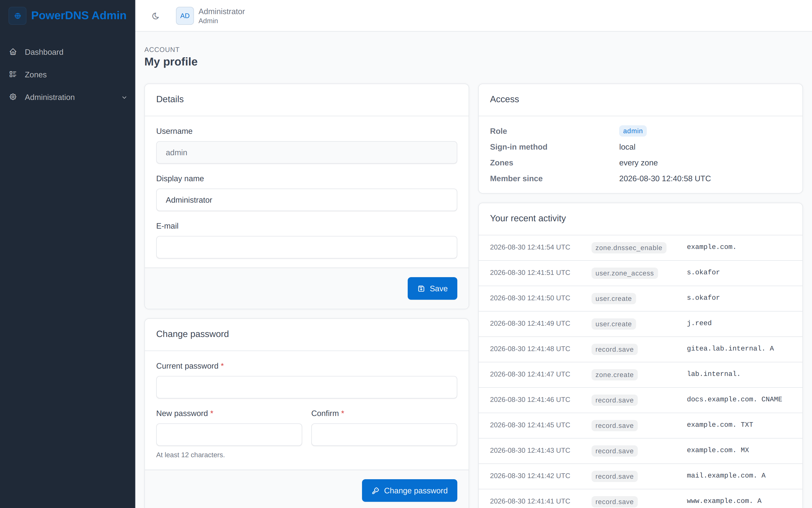Click the lab.internal. zone entry

pos(713,374)
